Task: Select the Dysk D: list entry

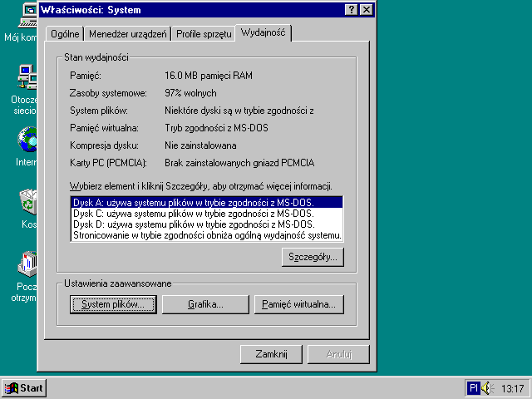Action: (207, 224)
